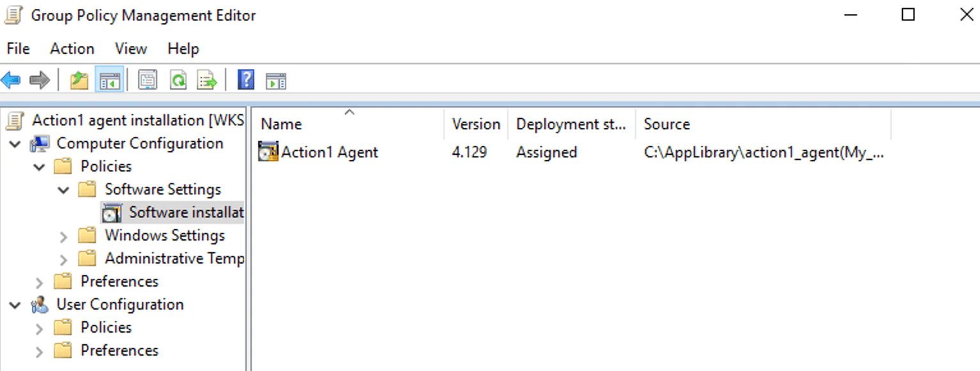Close the Group Policy Management Editor window
980x371 pixels.
click(x=967, y=15)
